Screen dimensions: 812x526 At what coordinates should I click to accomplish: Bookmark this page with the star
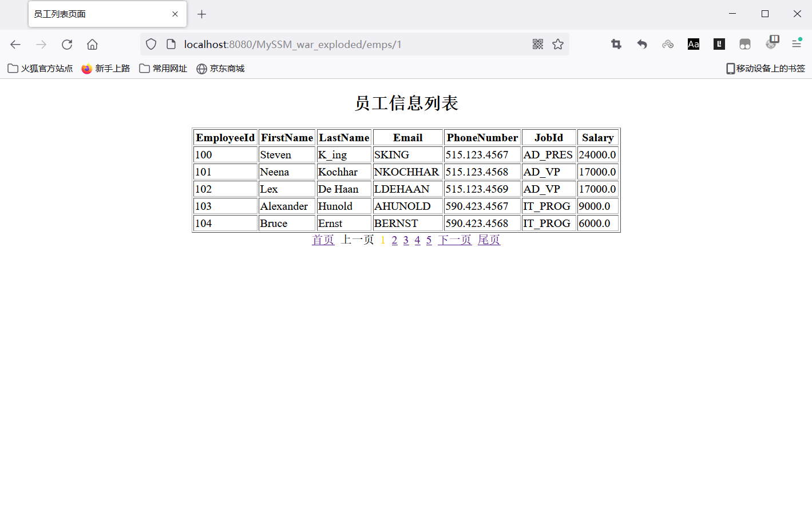tap(558, 44)
